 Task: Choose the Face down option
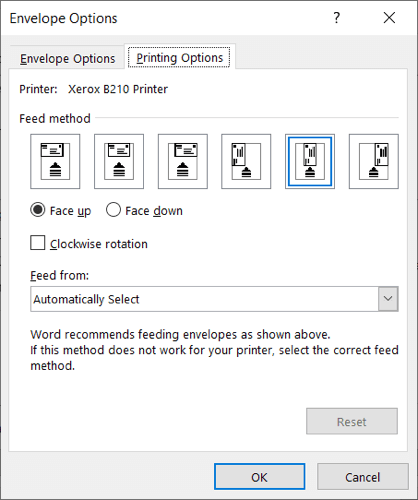click(144, 211)
